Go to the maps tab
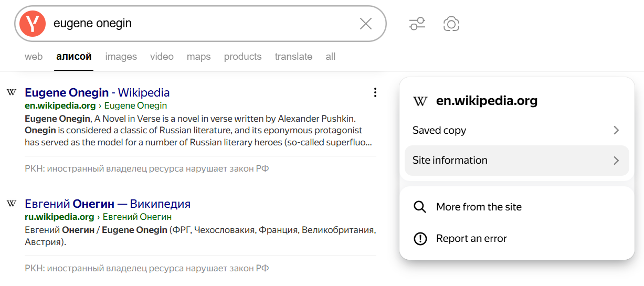Image resolution: width=644 pixels, height=286 pixels. (198, 57)
